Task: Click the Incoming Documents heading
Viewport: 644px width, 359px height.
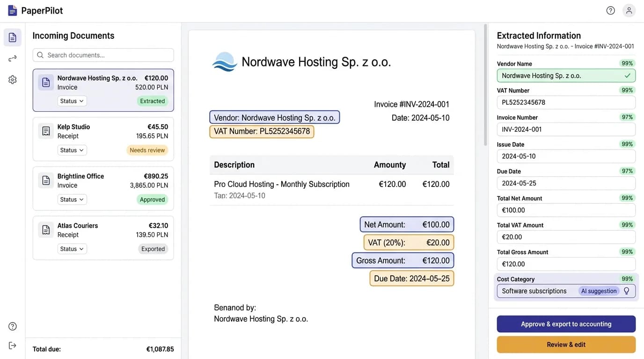Action: point(73,36)
